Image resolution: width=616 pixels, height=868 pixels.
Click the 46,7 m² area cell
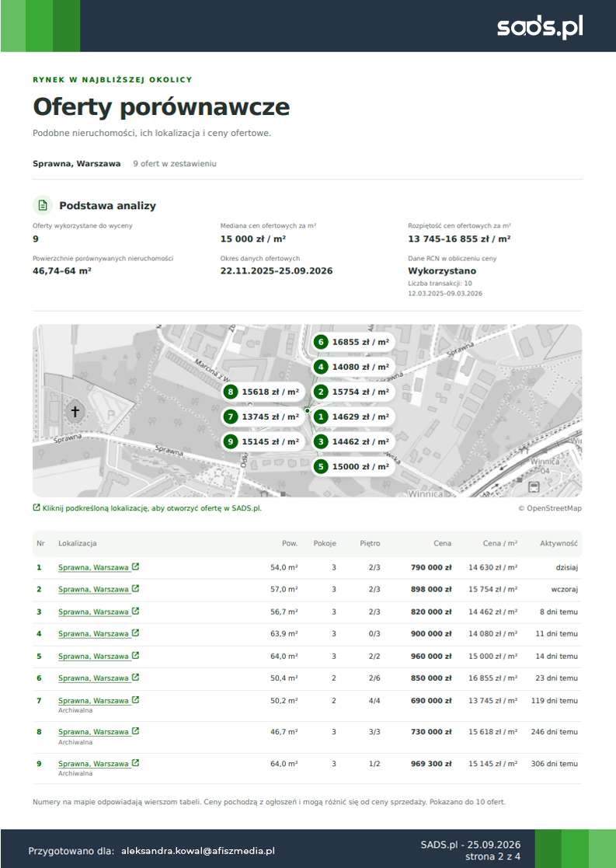284,732
